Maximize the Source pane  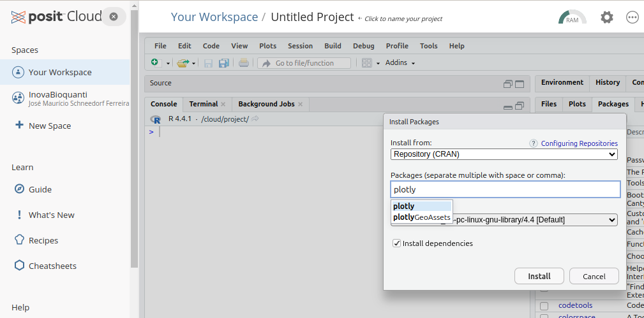(x=520, y=84)
